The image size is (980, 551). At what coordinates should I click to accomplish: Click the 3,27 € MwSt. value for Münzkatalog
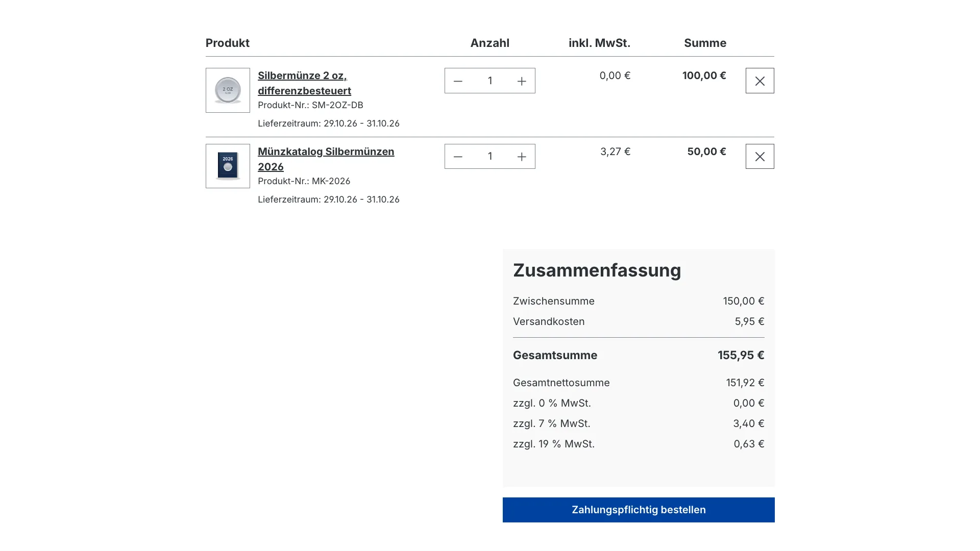coord(615,152)
